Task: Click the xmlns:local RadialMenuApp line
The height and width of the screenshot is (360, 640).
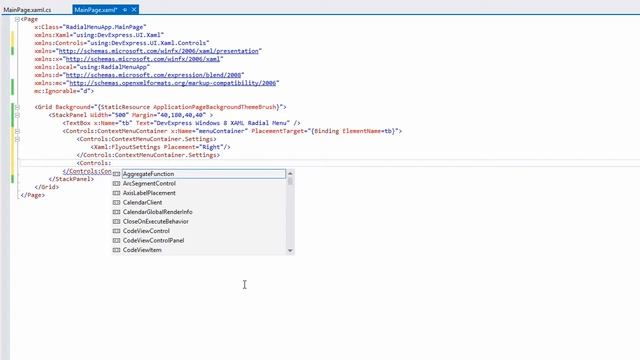Action: [x=92, y=67]
